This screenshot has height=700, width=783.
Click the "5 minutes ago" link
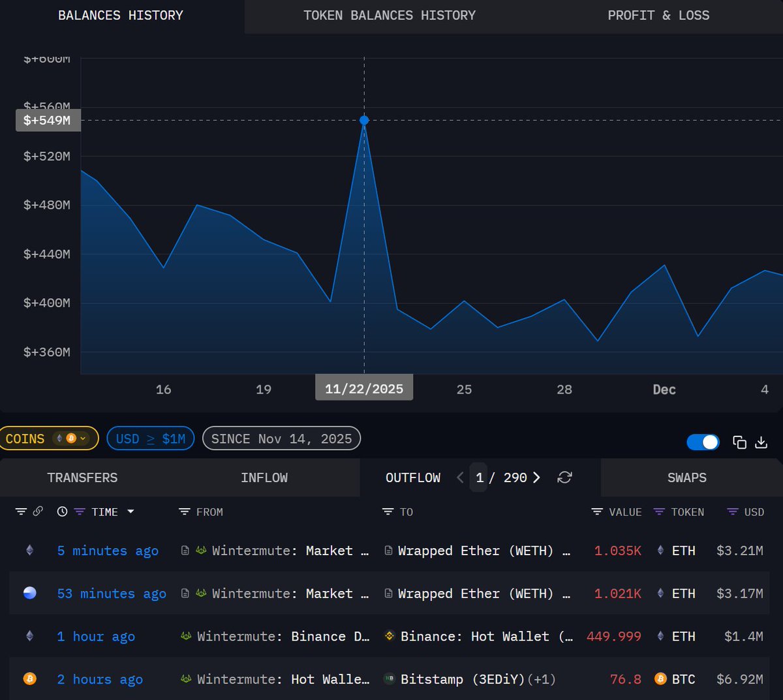pyautogui.click(x=107, y=551)
